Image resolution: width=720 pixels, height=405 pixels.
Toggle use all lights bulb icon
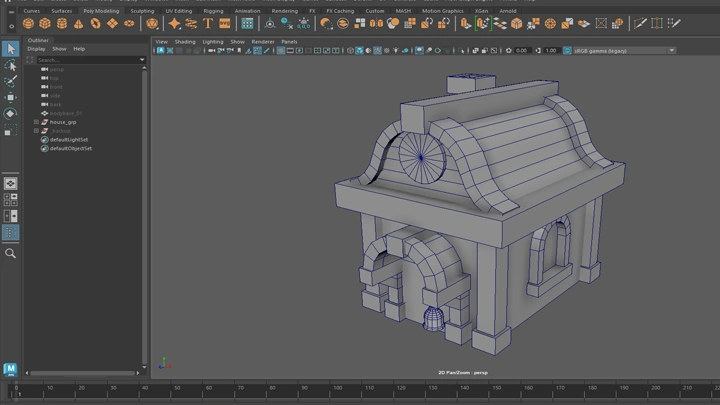click(395, 51)
